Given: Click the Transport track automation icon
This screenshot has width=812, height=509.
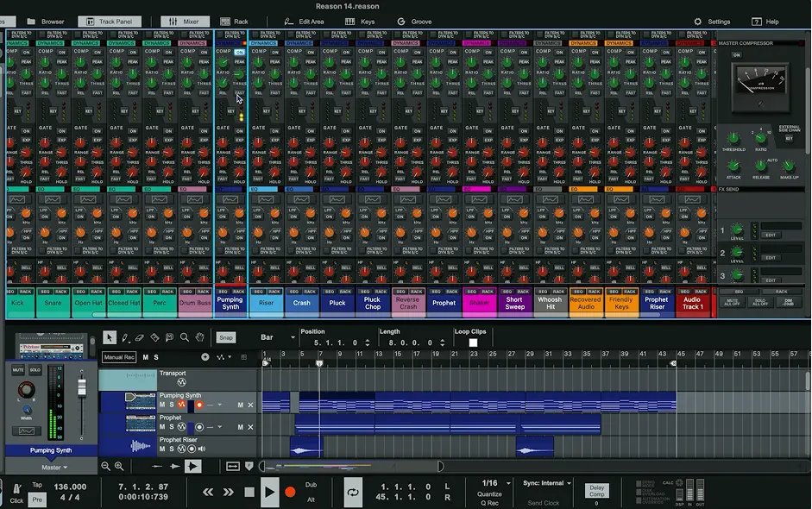Looking at the screenshot, I should [x=181, y=382].
